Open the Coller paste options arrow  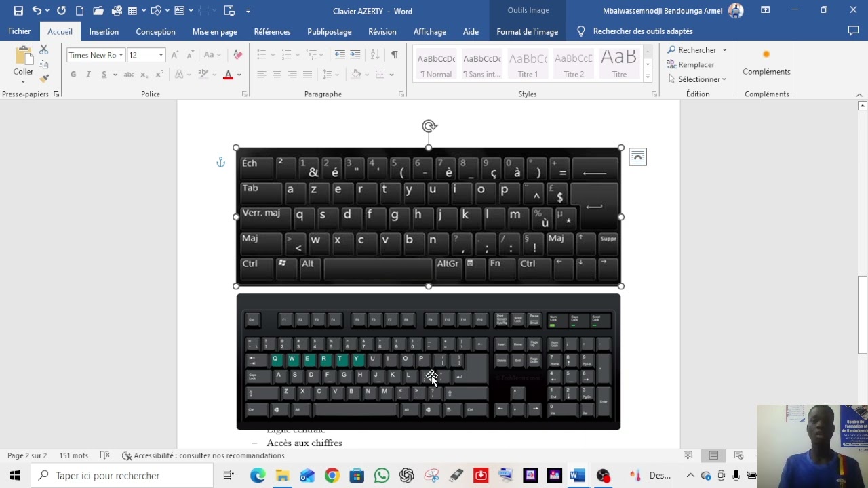tap(23, 81)
